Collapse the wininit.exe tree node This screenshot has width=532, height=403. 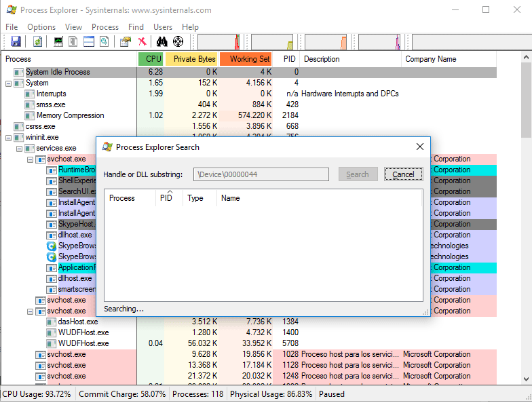[x=8, y=138]
